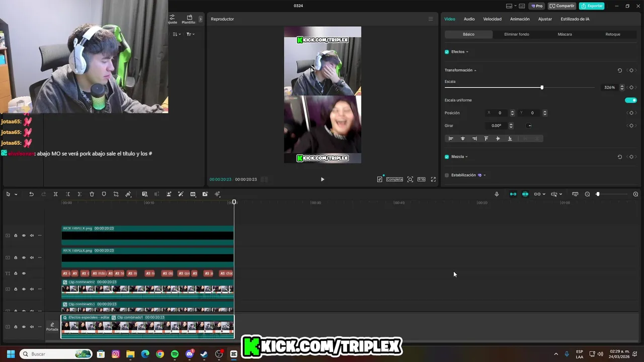Lock the topmost KICK TRIPLEX.png track
This screenshot has width=644, height=362.
pos(16,235)
